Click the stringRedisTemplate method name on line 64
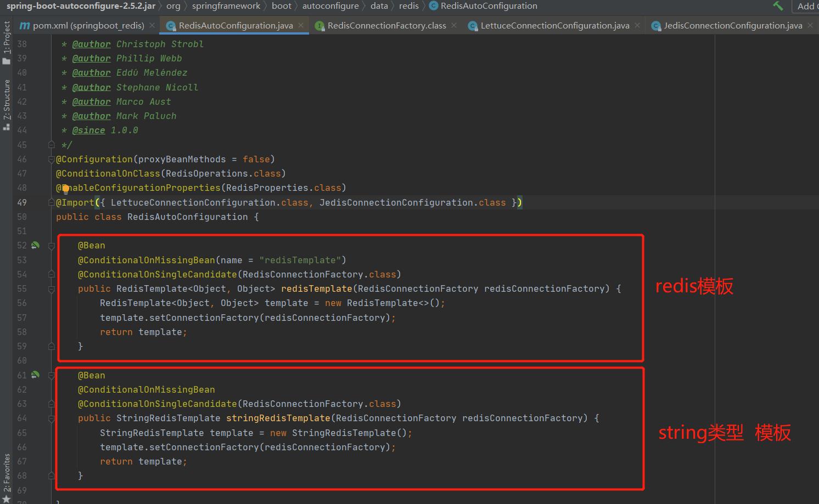This screenshot has width=819, height=504. 278,418
